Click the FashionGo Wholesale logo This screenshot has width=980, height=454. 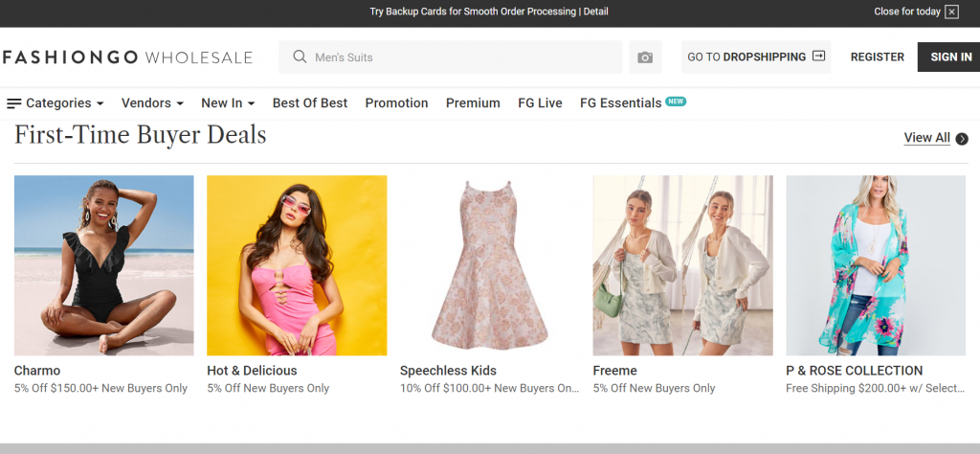[127, 57]
